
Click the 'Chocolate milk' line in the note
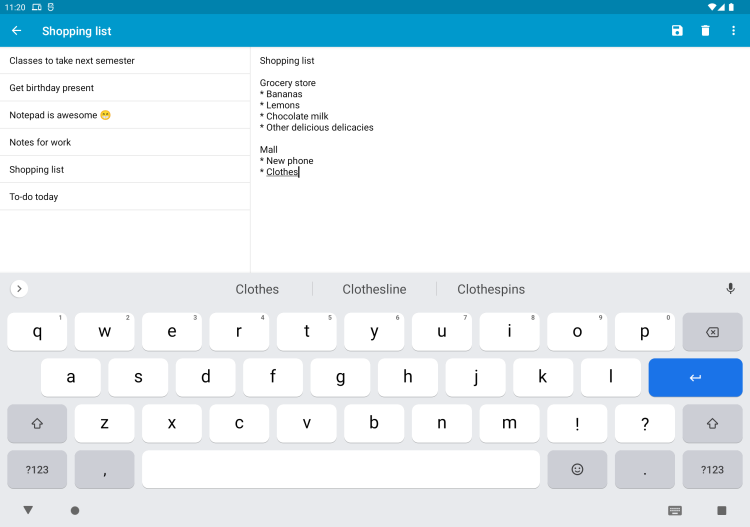tap(297, 116)
